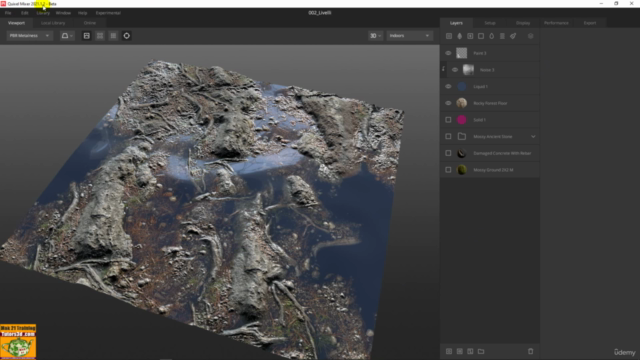
Task: Switch to the Layers tab
Action: pyautogui.click(x=456, y=23)
